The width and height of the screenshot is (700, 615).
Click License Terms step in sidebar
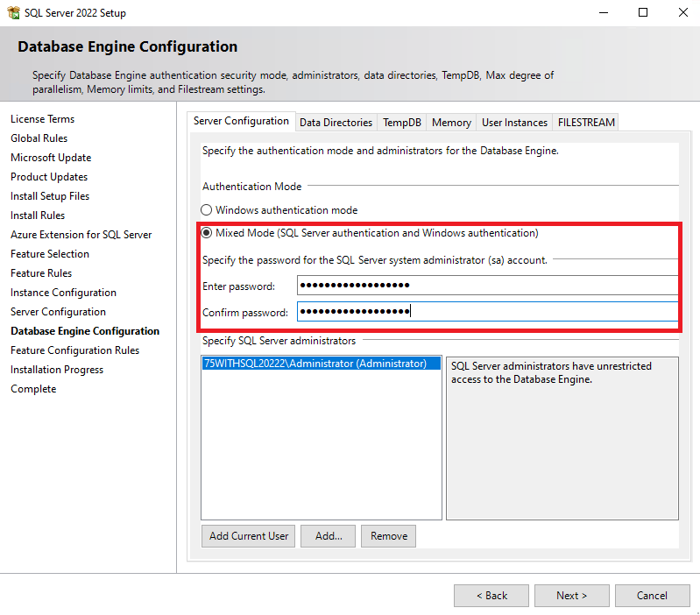click(42, 119)
